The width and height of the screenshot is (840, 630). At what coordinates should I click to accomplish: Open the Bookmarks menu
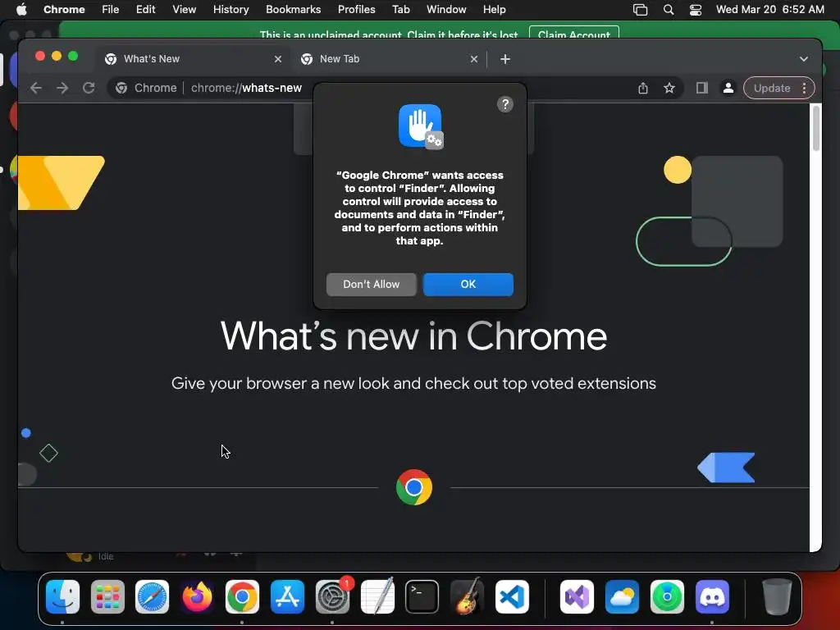coord(293,10)
